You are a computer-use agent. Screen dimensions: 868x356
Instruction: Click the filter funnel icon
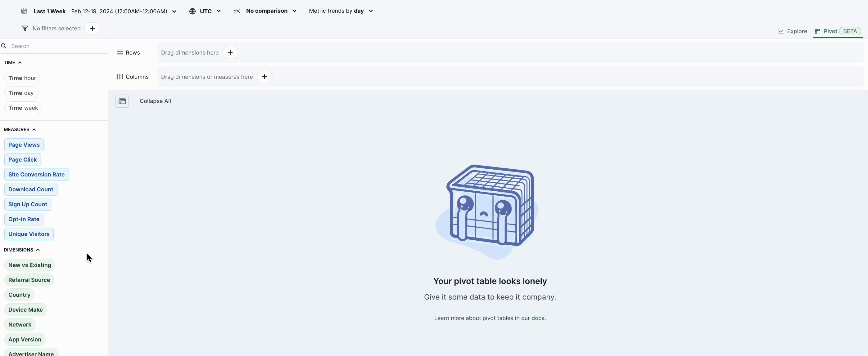coord(25,29)
